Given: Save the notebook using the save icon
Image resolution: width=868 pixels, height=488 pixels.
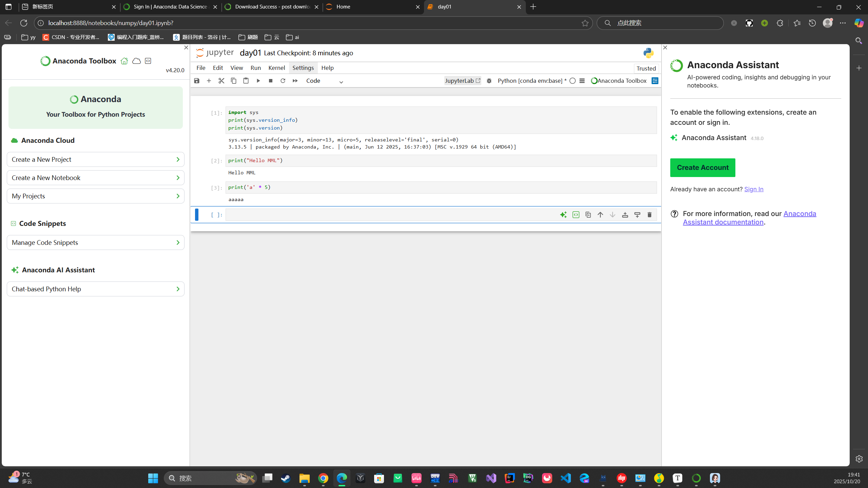Looking at the screenshot, I should point(197,81).
